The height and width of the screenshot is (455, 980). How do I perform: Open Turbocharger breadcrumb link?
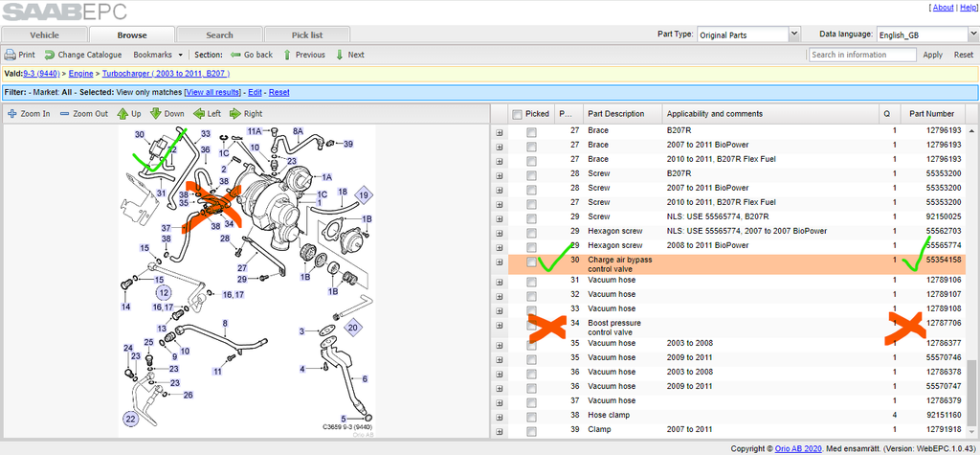click(x=167, y=74)
